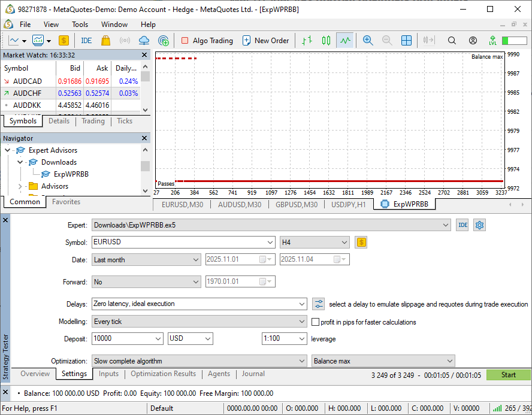Click the Signals radio wave icon

click(125, 41)
